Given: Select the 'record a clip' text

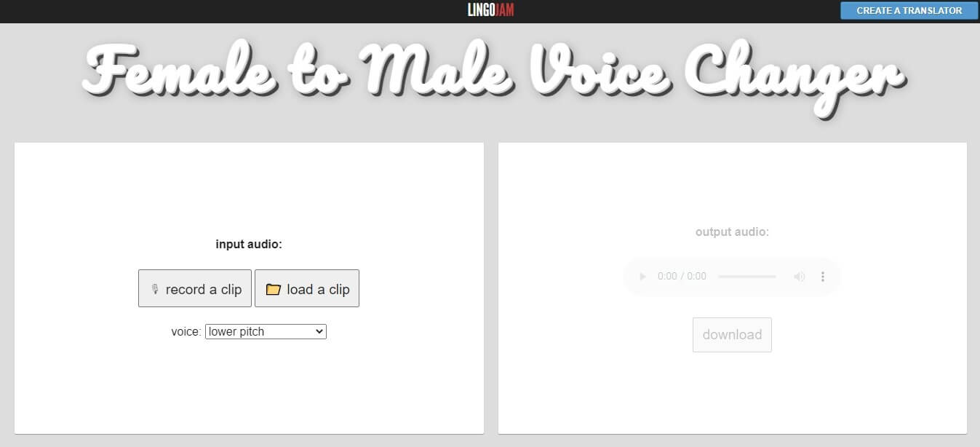Looking at the screenshot, I should tap(204, 289).
